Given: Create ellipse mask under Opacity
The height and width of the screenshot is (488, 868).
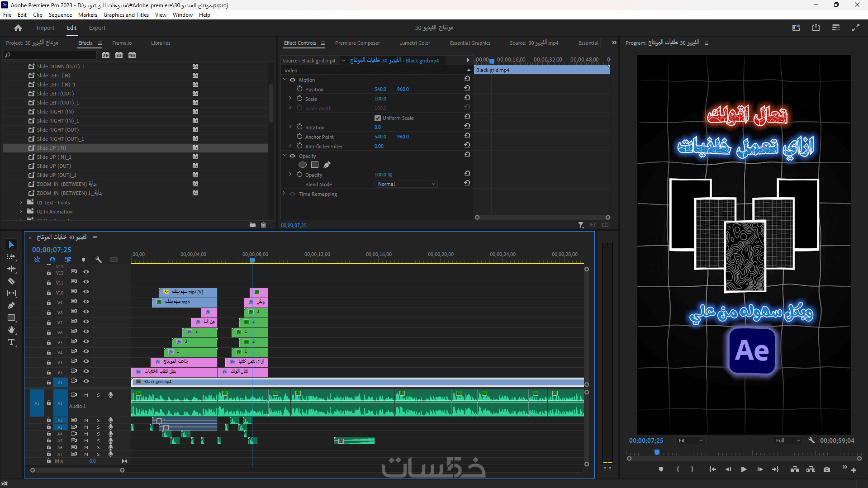Looking at the screenshot, I should coord(303,165).
